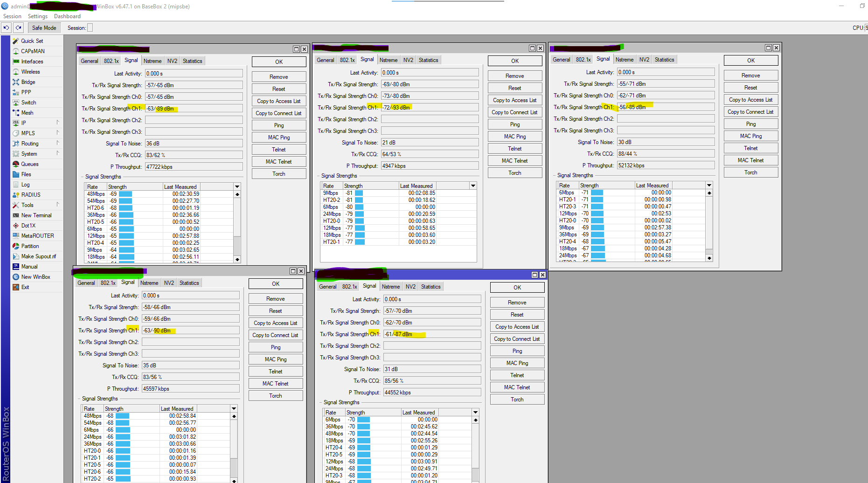Click MAC Ping in the 52132 kbps window
This screenshot has width=868, height=483.
[751, 136]
